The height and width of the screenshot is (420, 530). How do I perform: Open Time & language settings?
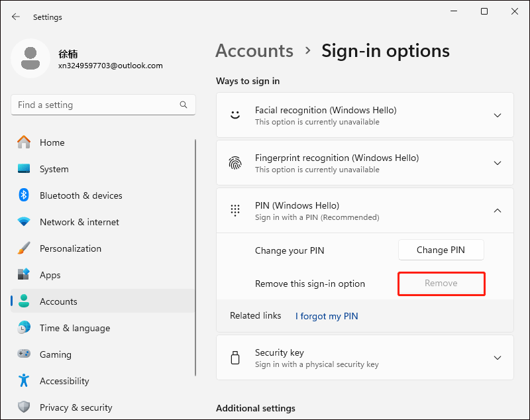pyautogui.click(x=103, y=327)
